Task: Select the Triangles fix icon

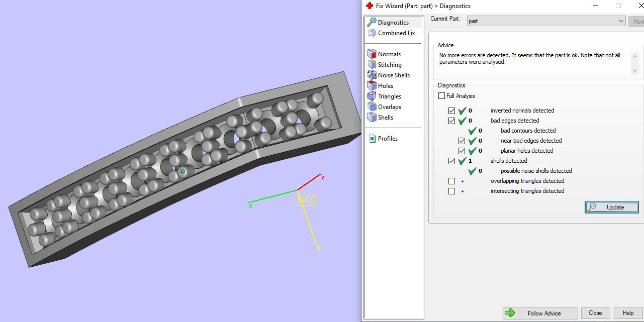Action: (x=372, y=96)
